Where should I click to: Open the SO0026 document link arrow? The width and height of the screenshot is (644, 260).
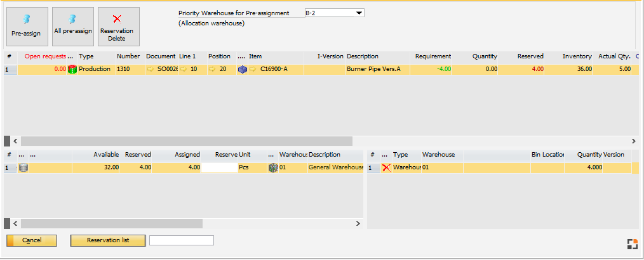pyautogui.click(x=151, y=69)
